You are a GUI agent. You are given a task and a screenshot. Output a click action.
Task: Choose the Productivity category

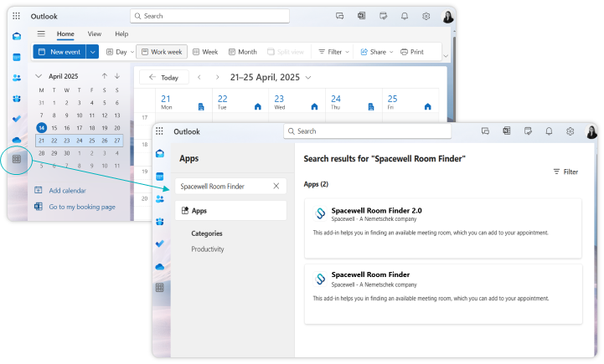click(x=208, y=249)
